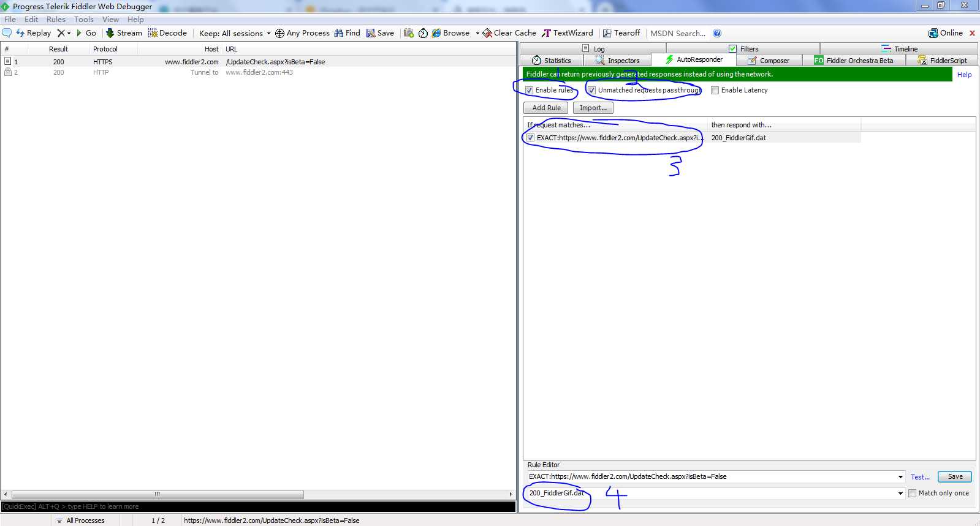Toggle Online network status indicator
Viewport: 980px width, 526px height.
coord(946,33)
